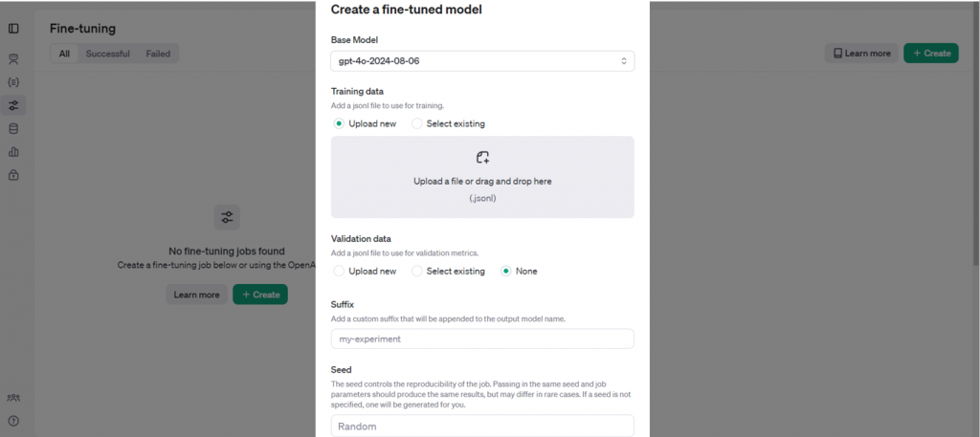The width and height of the screenshot is (980, 437).
Task: Open the curly-braces playground icon in sidebar
Action: (13, 82)
